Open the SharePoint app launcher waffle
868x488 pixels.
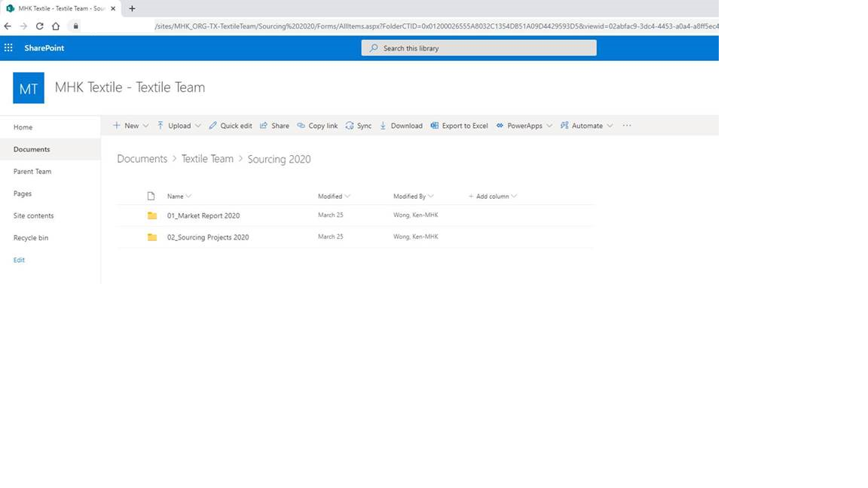8,47
